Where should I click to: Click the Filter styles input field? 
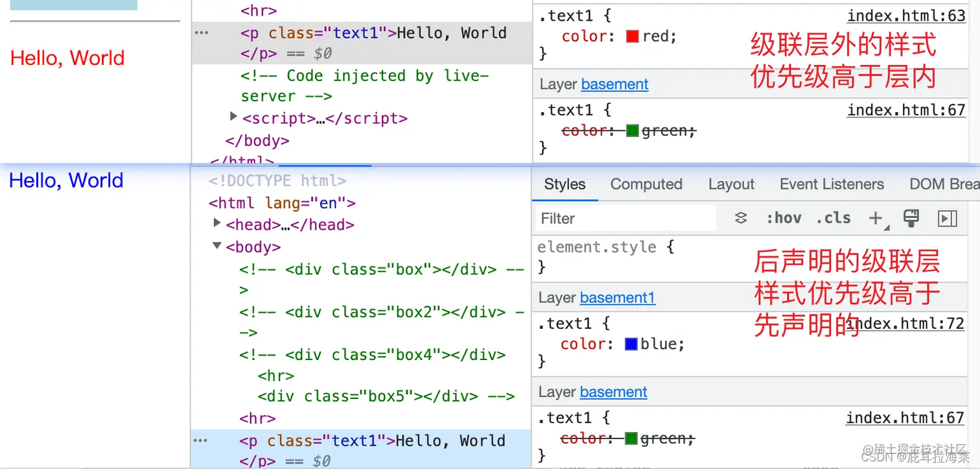(x=626, y=219)
